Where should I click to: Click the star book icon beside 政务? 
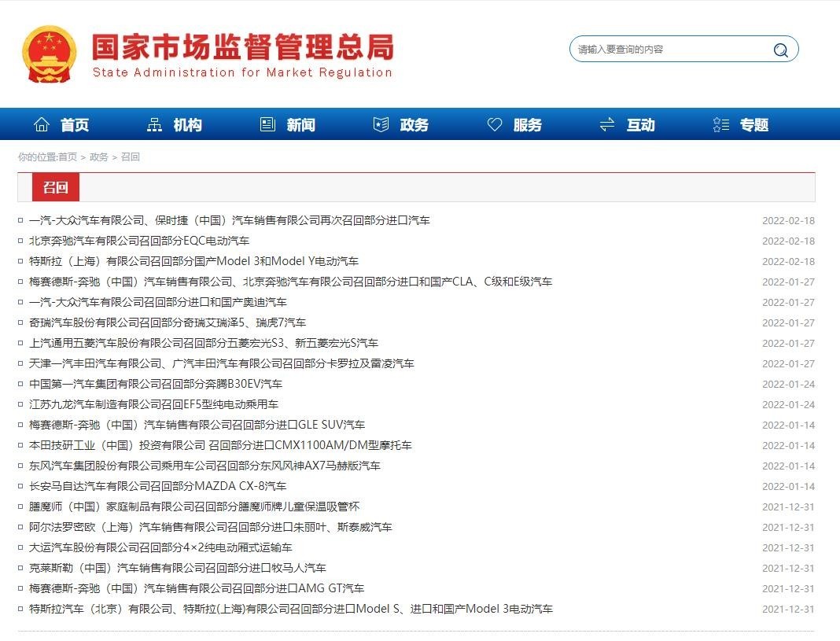click(x=381, y=125)
